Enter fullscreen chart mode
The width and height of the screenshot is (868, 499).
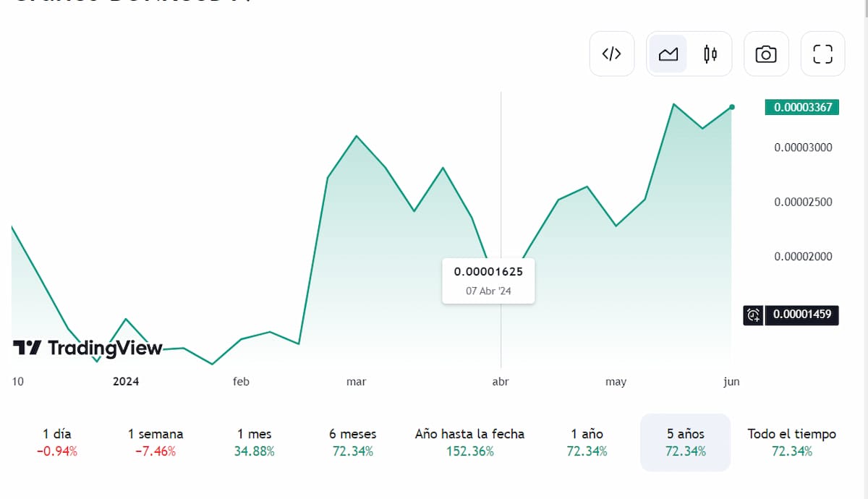tap(822, 54)
